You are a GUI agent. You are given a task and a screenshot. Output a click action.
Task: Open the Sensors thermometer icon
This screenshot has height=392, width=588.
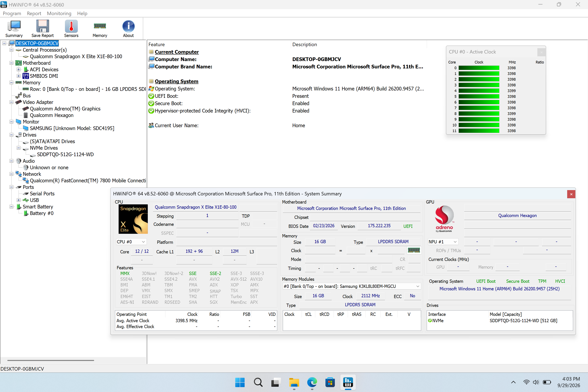pyautogui.click(x=71, y=29)
